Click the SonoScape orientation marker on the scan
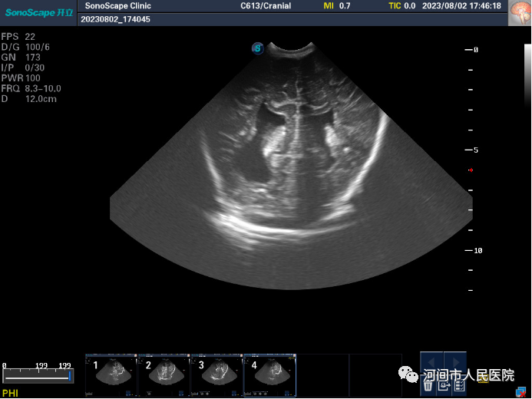The height and width of the screenshot is (399, 532). coord(258,48)
